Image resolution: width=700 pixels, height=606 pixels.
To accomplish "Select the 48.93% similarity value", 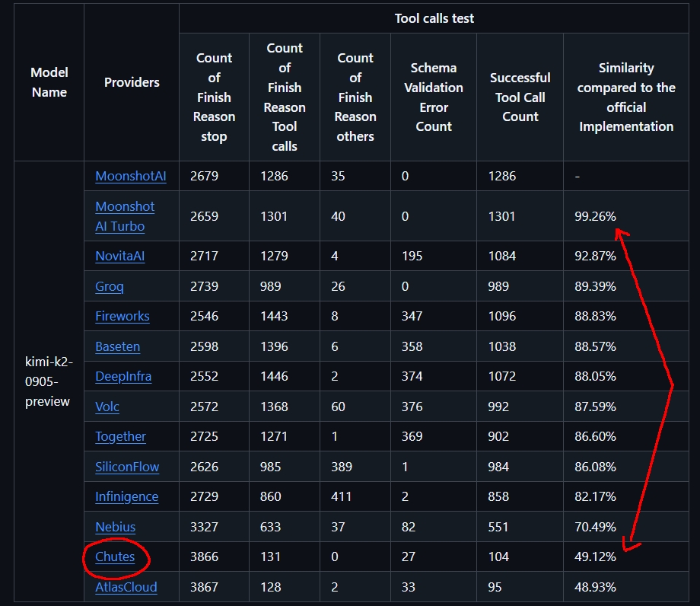I will (595, 587).
